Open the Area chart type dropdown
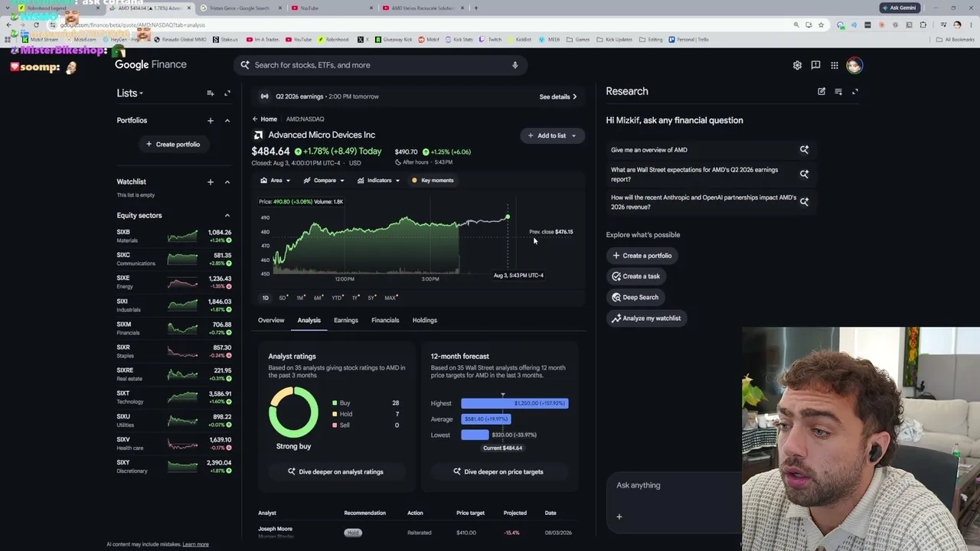980x551 pixels. (x=275, y=181)
